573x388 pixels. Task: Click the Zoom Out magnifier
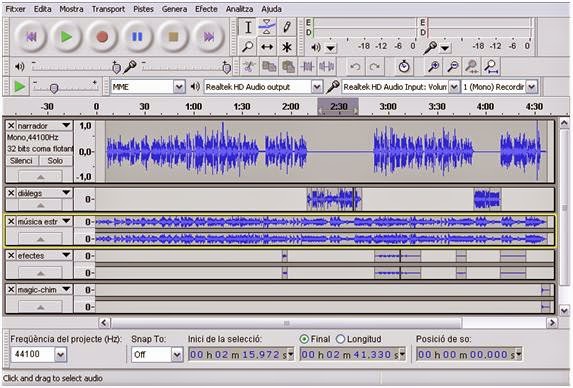(453, 67)
